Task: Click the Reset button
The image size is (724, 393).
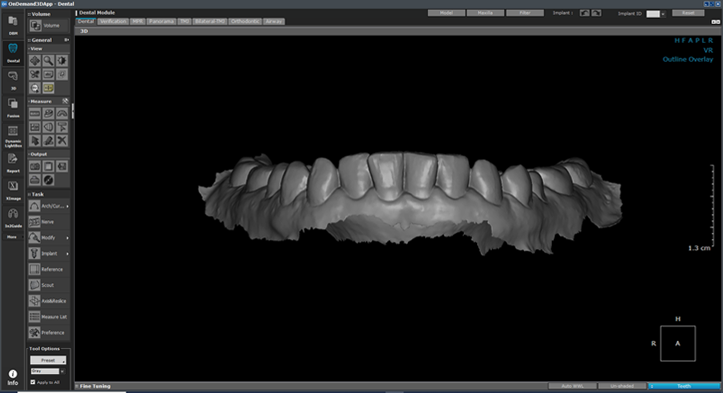Action: (688, 13)
